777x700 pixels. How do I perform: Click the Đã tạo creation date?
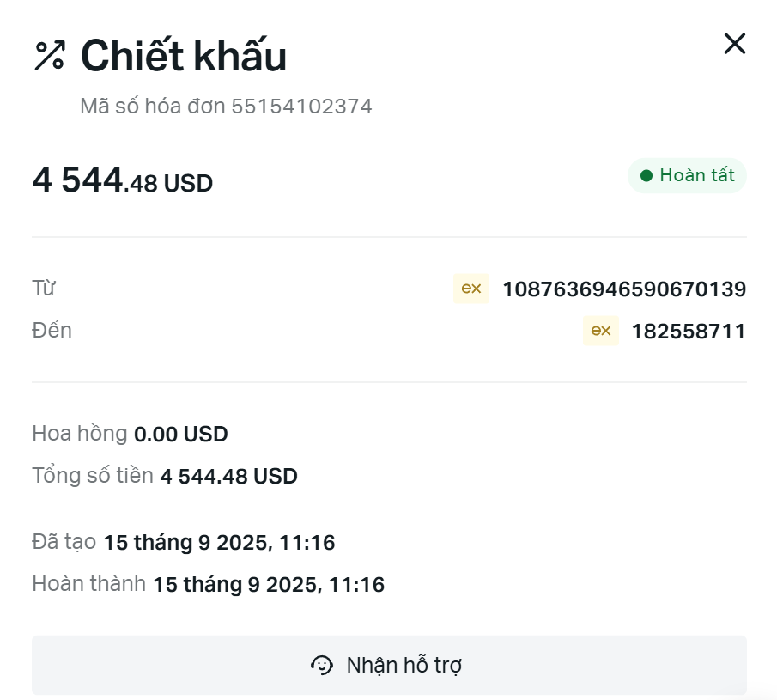point(219,543)
